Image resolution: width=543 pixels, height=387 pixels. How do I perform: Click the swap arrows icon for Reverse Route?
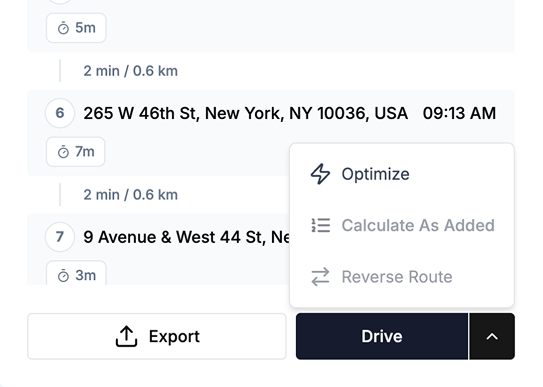[x=320, y=277]
